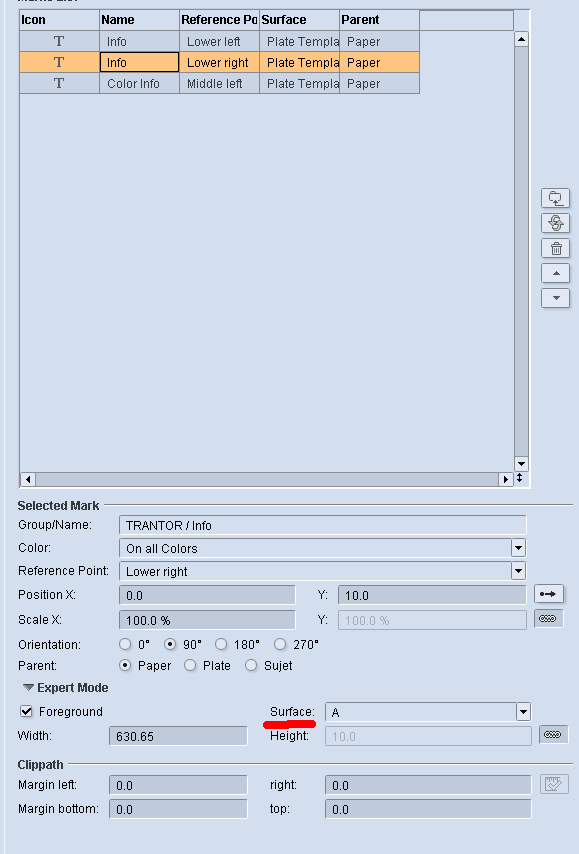Click the clippath top margin field
This screenshot has height=854, width=579.
[428, 809]
